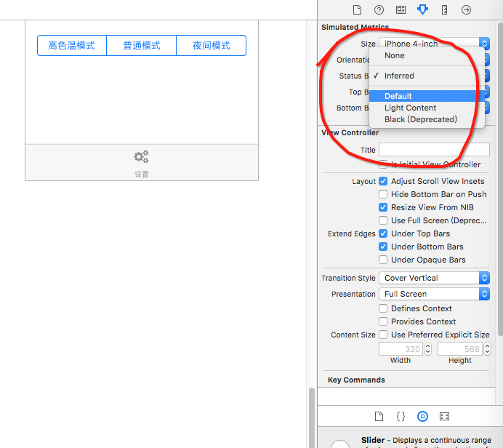Show the Connections inspector arrow icon

click(x=466, y=9)
